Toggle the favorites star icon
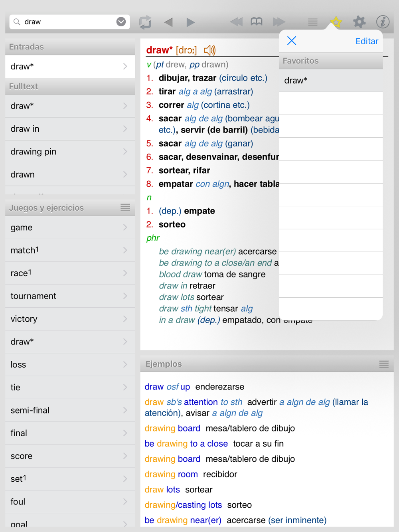Viewport: 399px width, 532px height. click(x=336, y=22)
